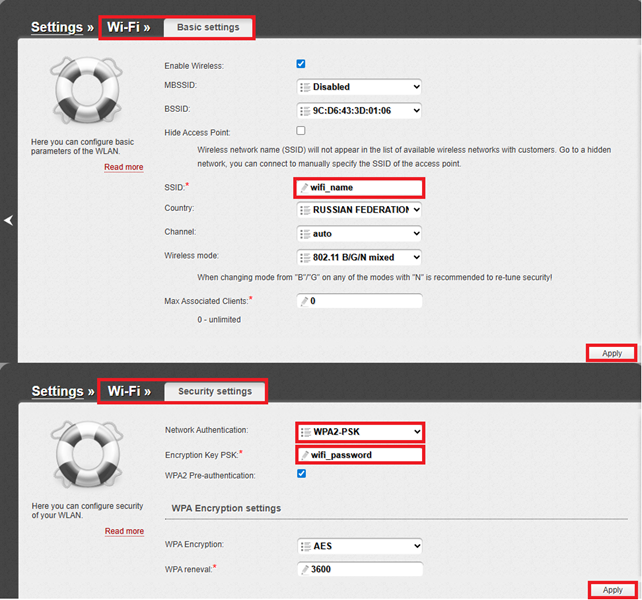Click the SSID wifi_name input field

pyautogui.click(x=360, y=187)
